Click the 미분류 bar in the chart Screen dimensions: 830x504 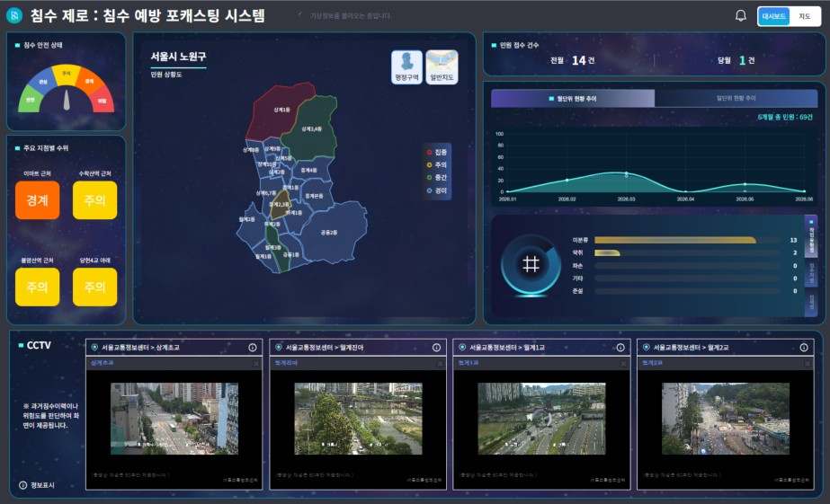[x=675, y=240]
